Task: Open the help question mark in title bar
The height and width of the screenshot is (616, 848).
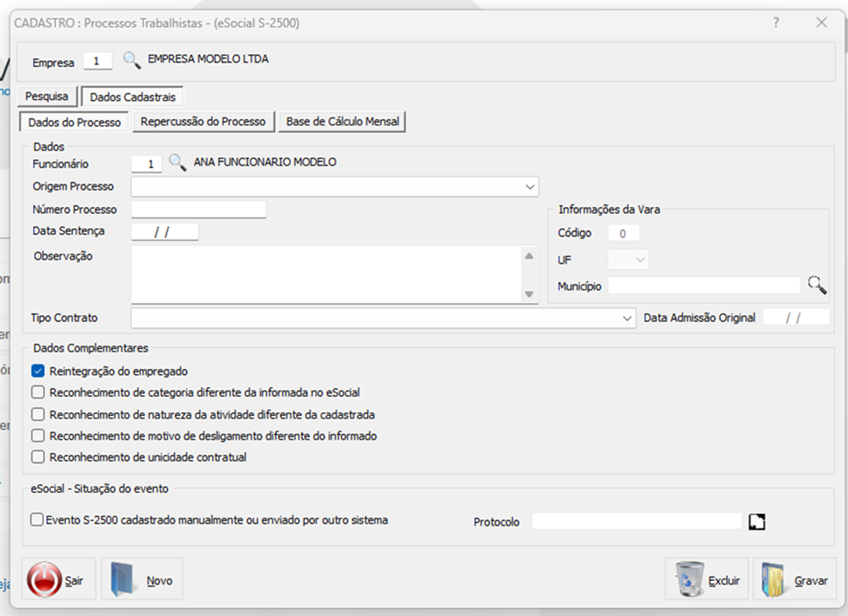Action: point(777,23)
